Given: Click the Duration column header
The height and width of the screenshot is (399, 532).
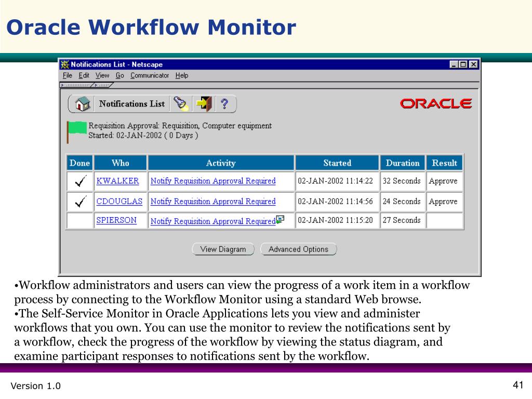Looking at the screenshot, I should pos(403,163).
